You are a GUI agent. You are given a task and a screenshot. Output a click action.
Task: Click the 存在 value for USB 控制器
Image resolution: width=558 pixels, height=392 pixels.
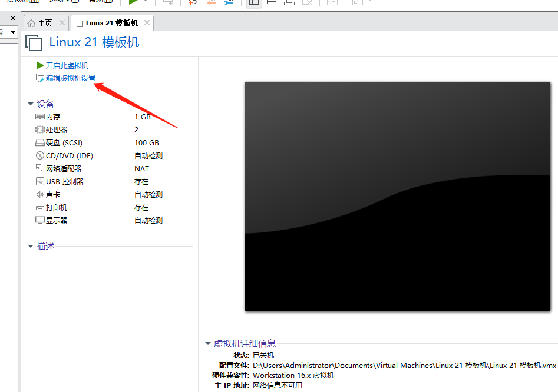point(141,182)
